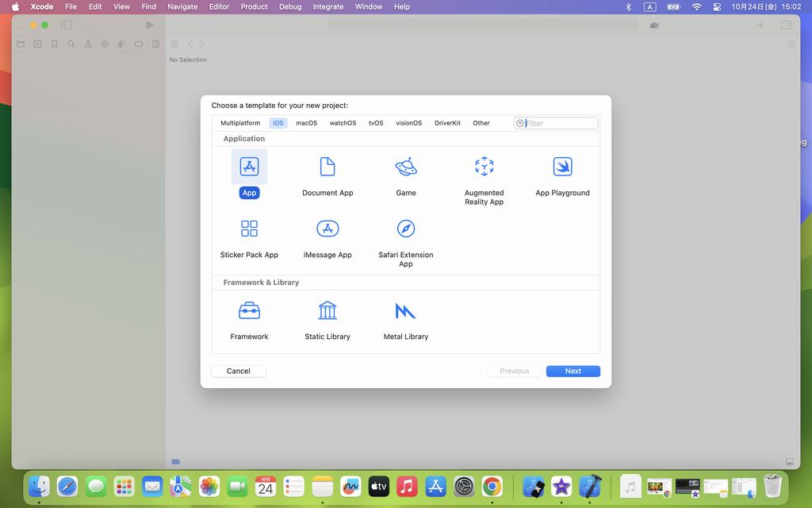Select the App Playground template

562,167
